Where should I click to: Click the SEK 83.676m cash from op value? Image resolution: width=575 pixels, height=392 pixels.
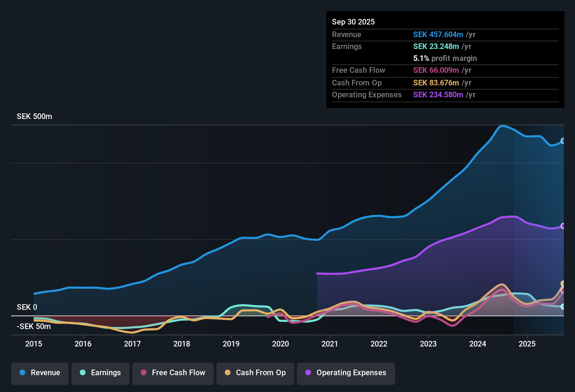point(436,83)
